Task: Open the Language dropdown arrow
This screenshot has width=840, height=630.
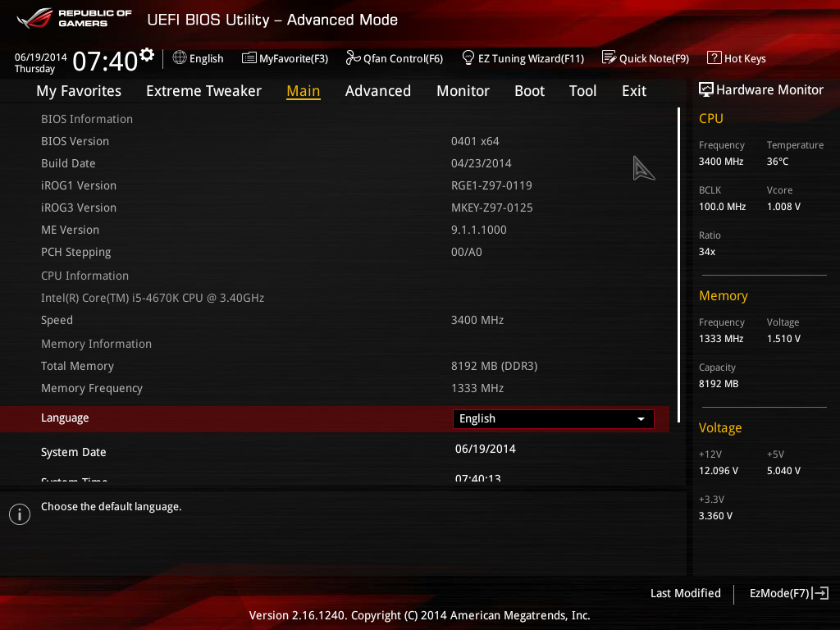Action: [641, 419]
